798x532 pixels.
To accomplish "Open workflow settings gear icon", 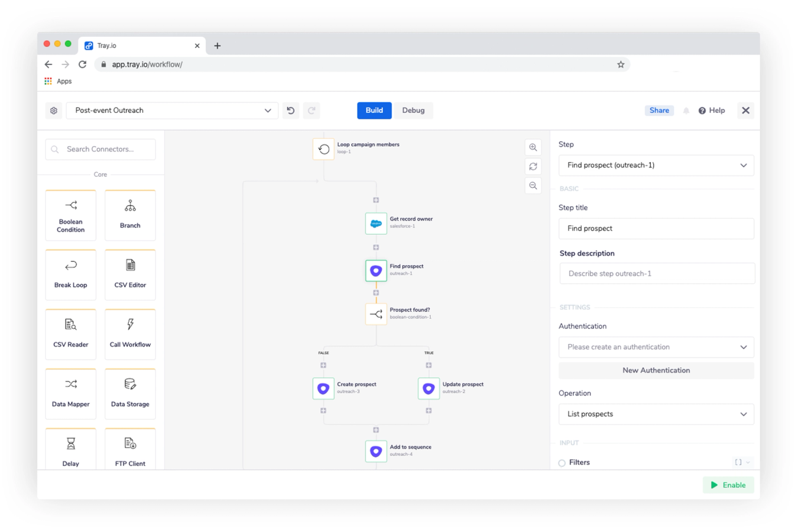I will tap(54, 111).
